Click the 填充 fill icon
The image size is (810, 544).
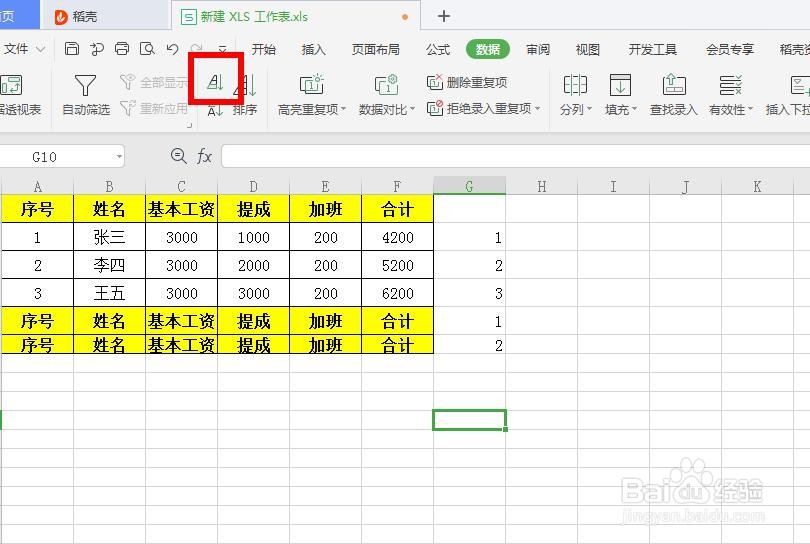coord(620,85)
